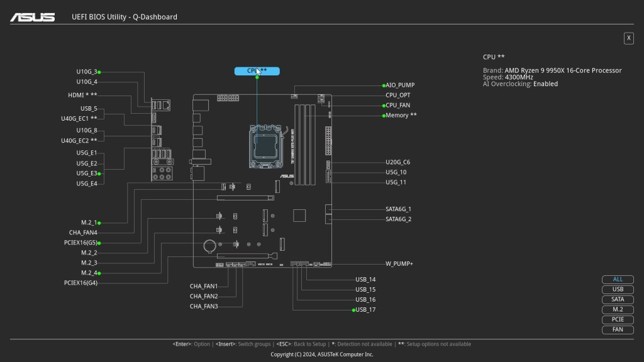Select the PCIEX16(G5) slot label
This screenshot has width=644, height=362.
(x=80, y=243)
